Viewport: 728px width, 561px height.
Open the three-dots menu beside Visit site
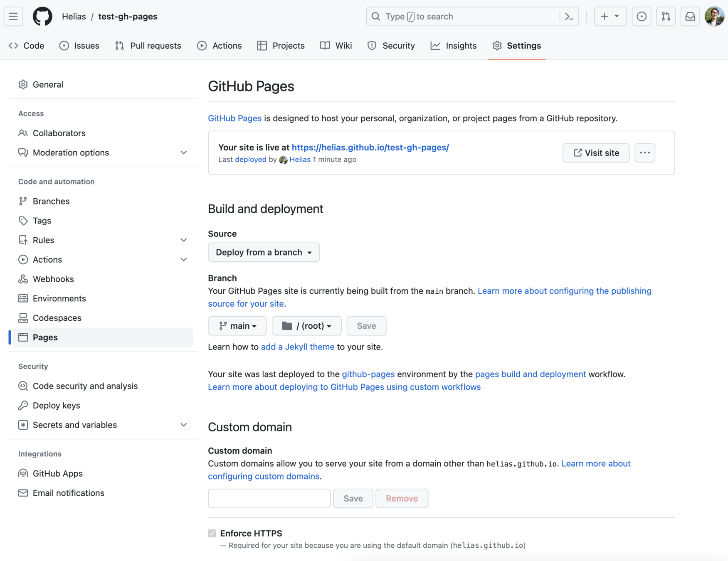(x=645, y=153)
